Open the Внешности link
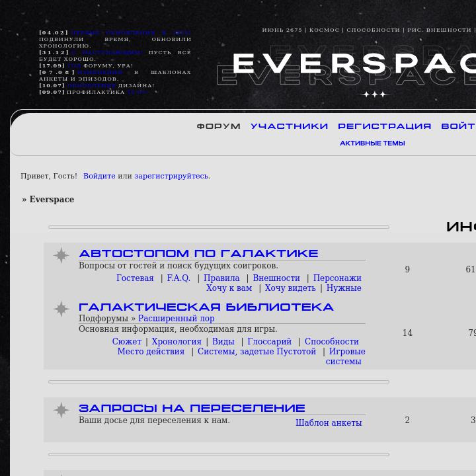 [276, 278]
